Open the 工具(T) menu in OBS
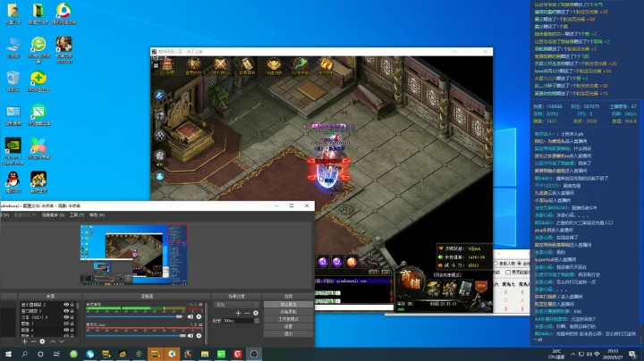The image size is (644, 361). pyautogui.click(x=77, y=215)
